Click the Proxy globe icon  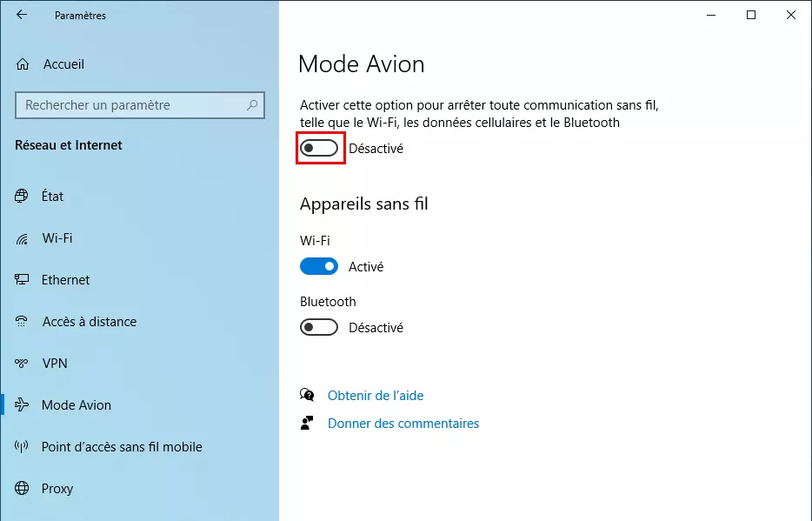pyautogui.click(x=21, y=488)
